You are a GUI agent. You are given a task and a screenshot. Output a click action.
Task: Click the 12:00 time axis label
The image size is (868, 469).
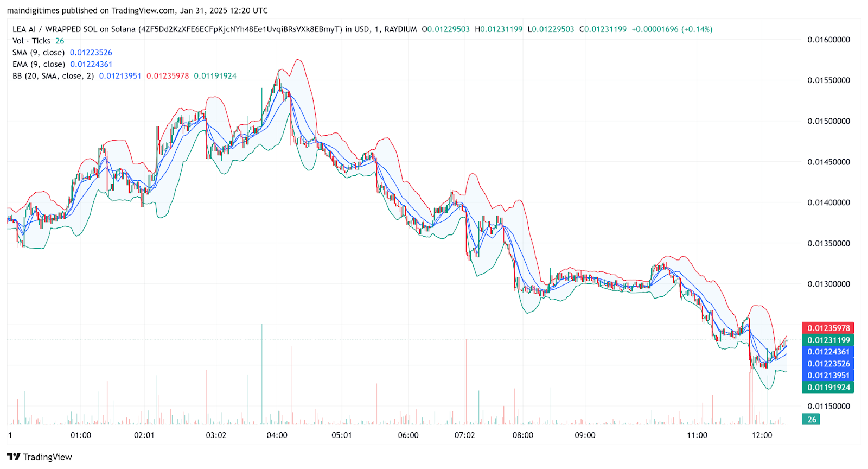pyautogui.click(x=762, y=435)
